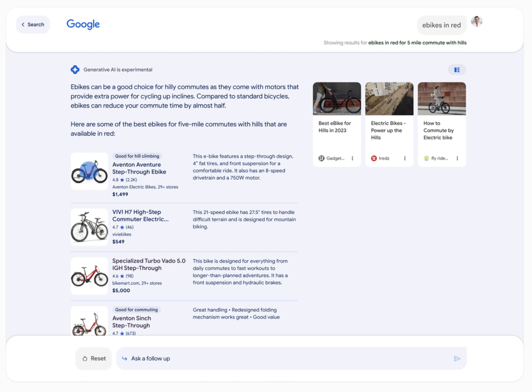Viewport: 532px width, 392px height.
Task: Click the 'Good for commuting' tag
Action: point(137,310)
